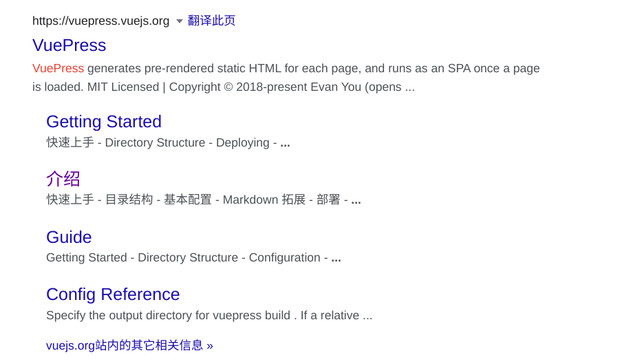Open the Config Reference sitelink
This screenshot has height=364, width=642.
click(x=113, y=295)
